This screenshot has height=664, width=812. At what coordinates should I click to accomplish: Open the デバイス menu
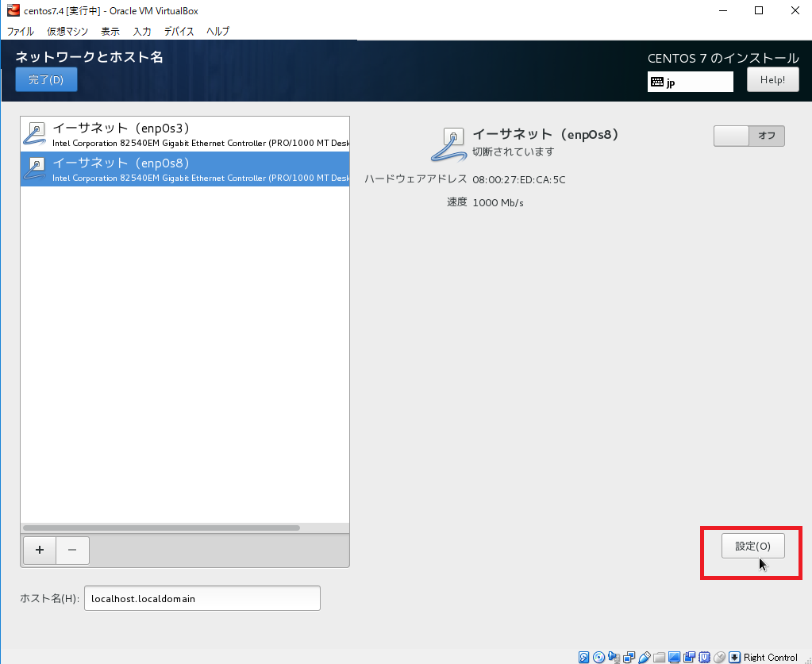[179, 32]
